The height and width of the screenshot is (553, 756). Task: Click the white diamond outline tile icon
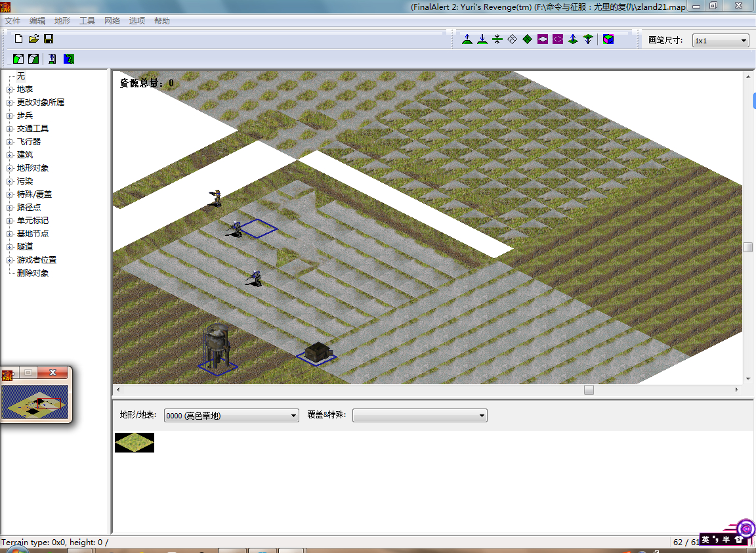(x=513, y=39)
